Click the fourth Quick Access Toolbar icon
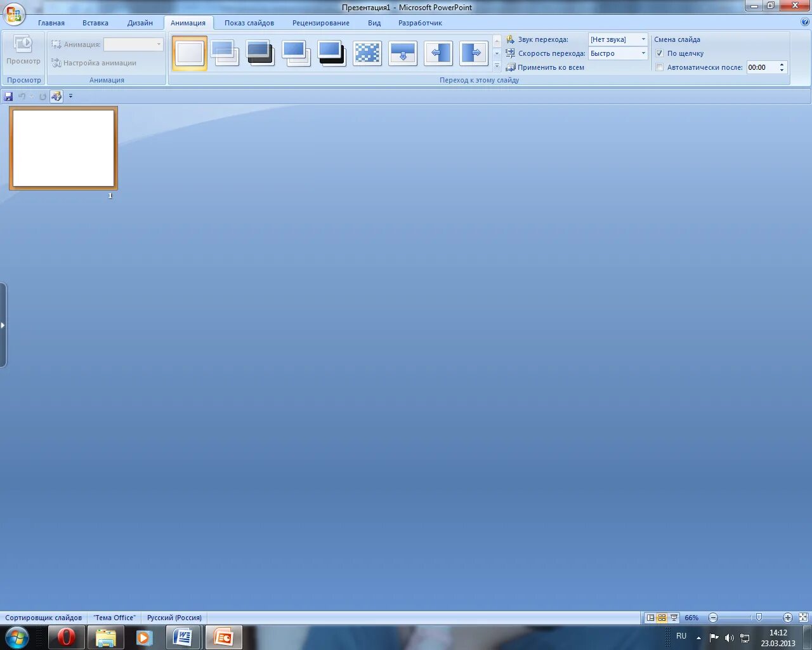This screenshot has height=650, width=812. 56,96
